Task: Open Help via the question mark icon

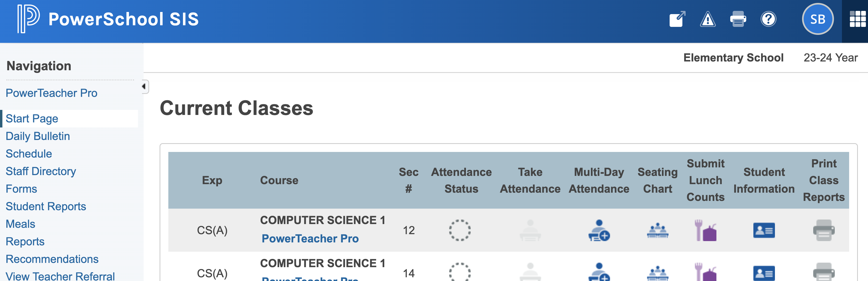Action: coord(768,19)
